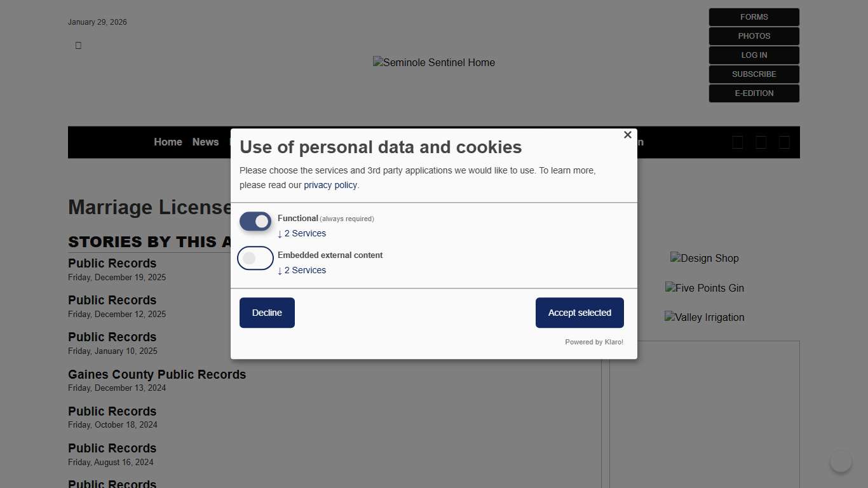Click the E-EDITION button
This screenshot has height=488, width=868.
click(x=754, y=93)
